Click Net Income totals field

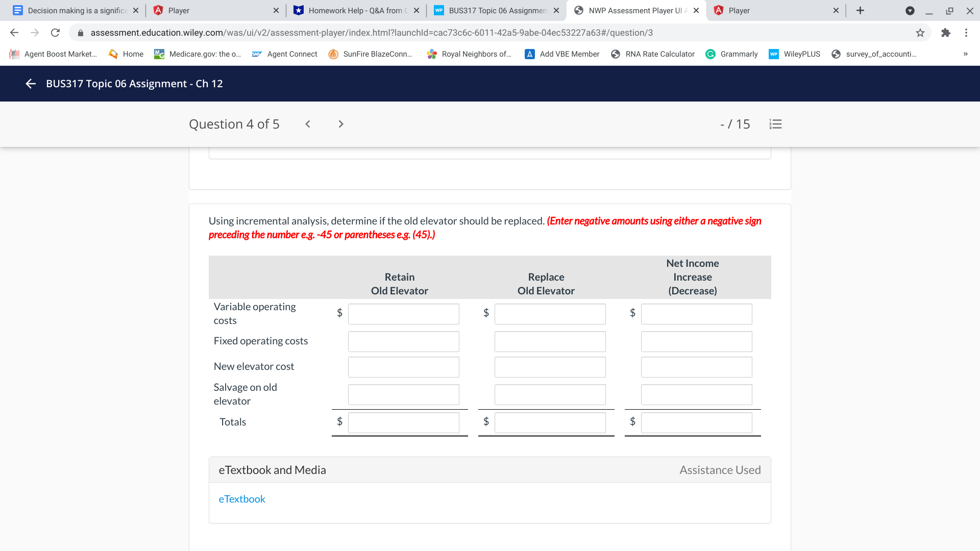coord(696,422)
